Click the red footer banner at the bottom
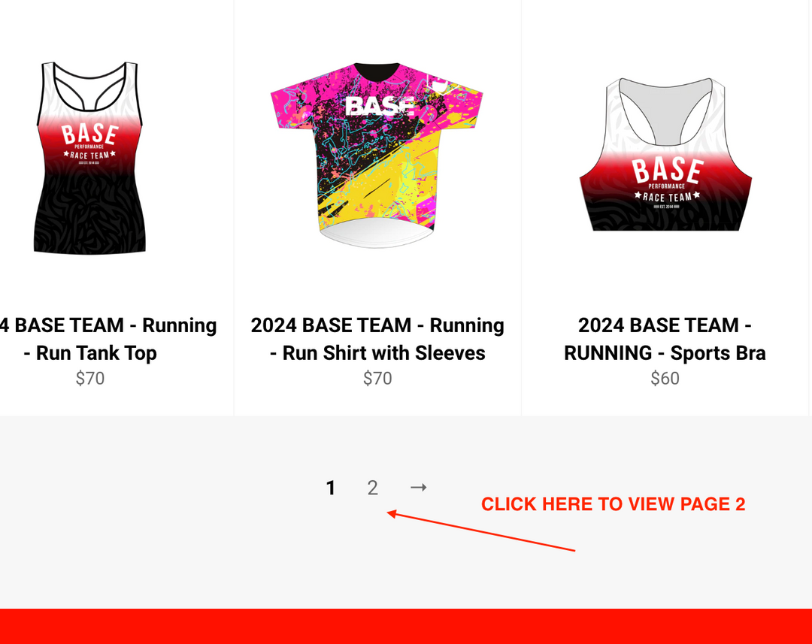The image size is (812, 644). pyautogui.click(x=406, y=627)
